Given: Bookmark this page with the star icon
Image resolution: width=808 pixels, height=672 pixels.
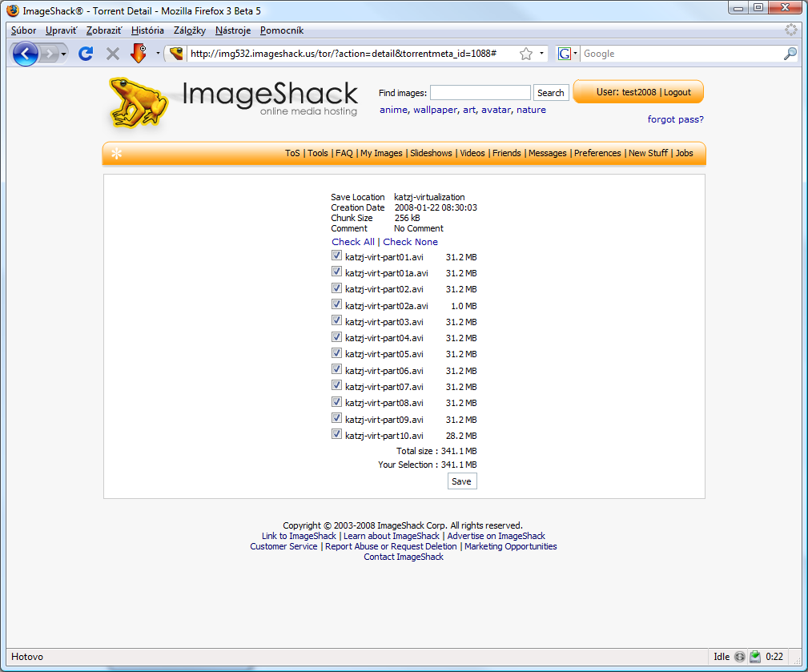Looking at the screenshot, I should (x=525, y=54).
